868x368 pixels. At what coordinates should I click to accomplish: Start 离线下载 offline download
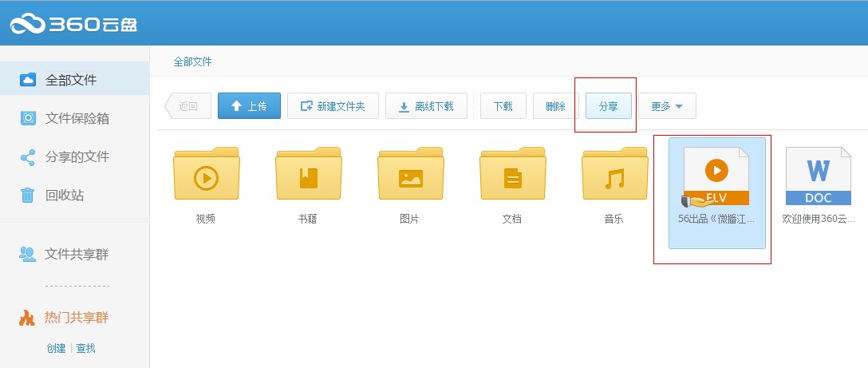tap(426, 106)
